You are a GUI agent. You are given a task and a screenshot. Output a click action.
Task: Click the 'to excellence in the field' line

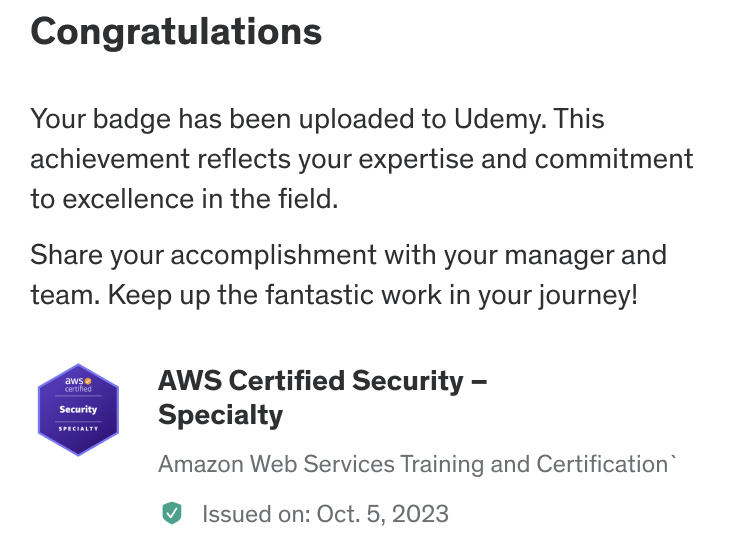(x=185, y=198)
